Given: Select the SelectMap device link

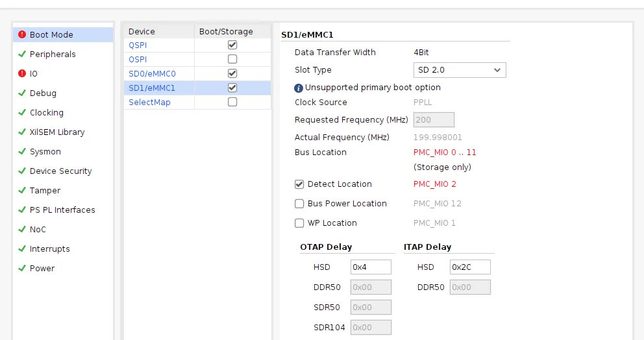Looking at the screenshot, I should click(149, 103).
